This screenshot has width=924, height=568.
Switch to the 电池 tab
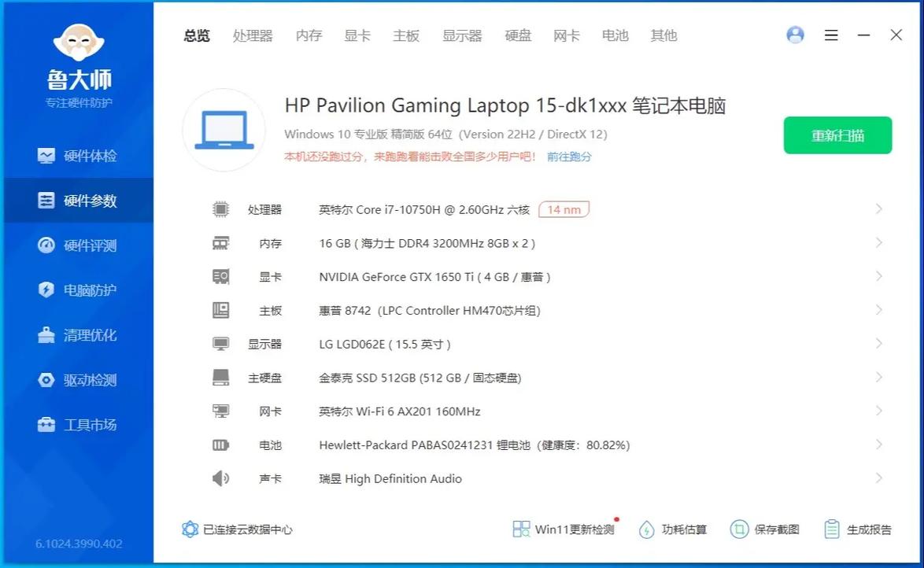[x=615, y=35]
